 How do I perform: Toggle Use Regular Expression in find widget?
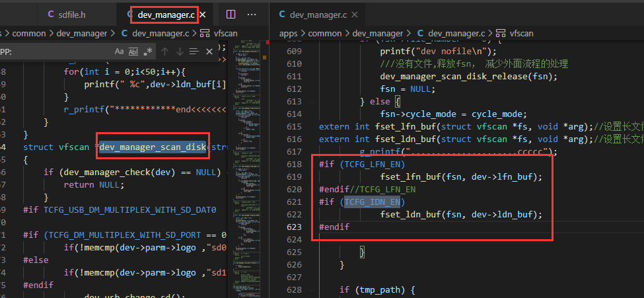(x=148, y=52)
